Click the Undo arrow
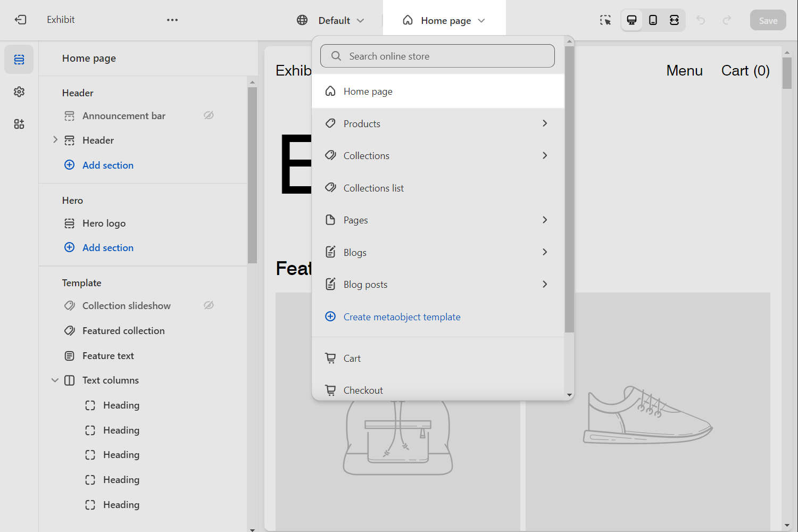Screen dimensions: 798x532 701,20
